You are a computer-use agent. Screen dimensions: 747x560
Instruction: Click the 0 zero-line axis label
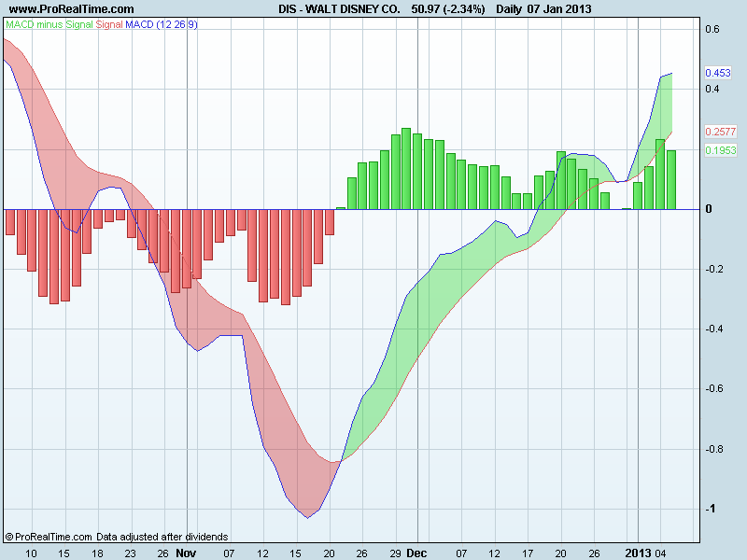(x=709, y=209)
